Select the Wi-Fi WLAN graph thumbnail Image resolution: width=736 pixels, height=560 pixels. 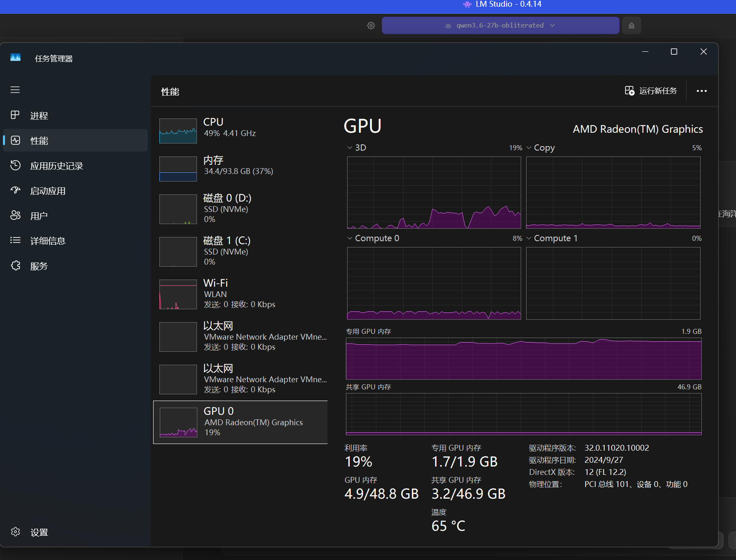[x=178, y=294]
